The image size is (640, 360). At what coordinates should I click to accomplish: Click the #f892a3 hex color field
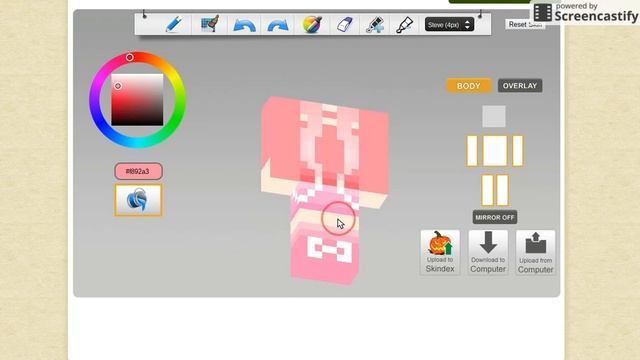[138, 171]
